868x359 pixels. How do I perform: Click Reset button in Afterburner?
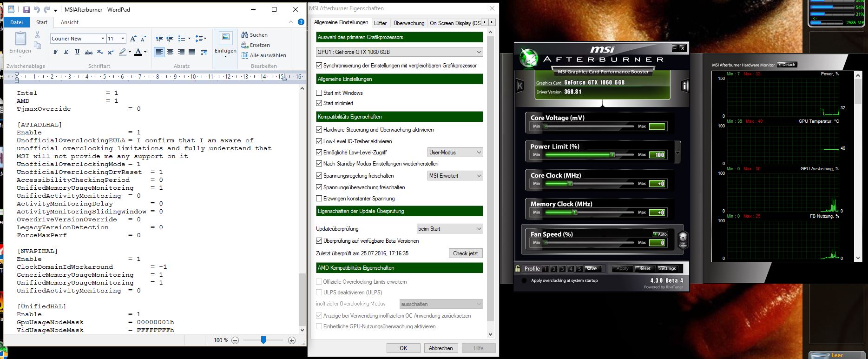645,268
